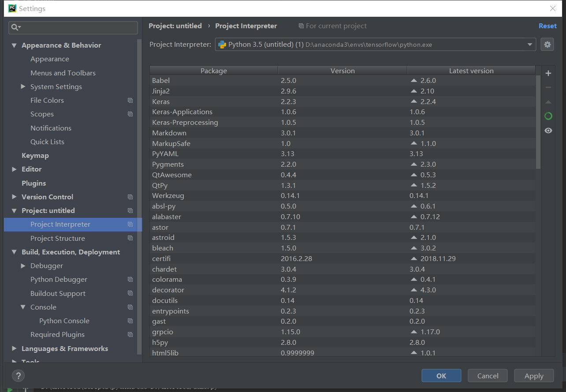The image size is (566, 392).
Task: Click the package table vertical scrollbar
Action: (x=538, y=122)
